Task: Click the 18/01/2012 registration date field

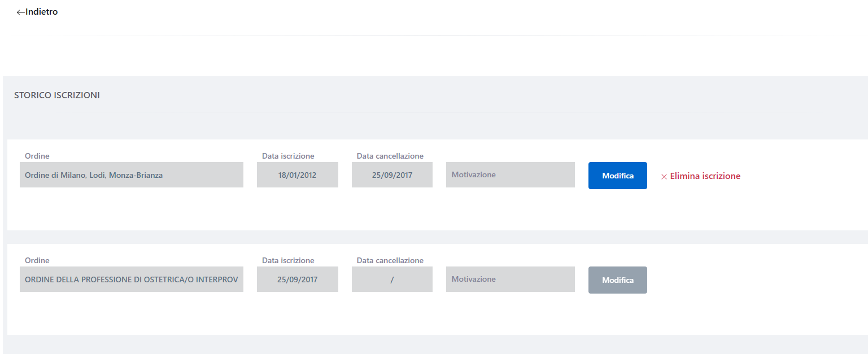Action: (x=297, y=175)
